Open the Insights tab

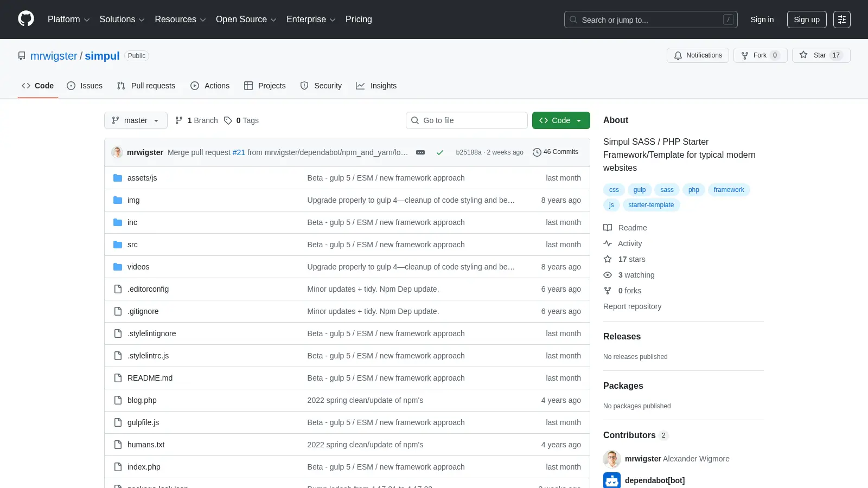click(x=376, y=86)
